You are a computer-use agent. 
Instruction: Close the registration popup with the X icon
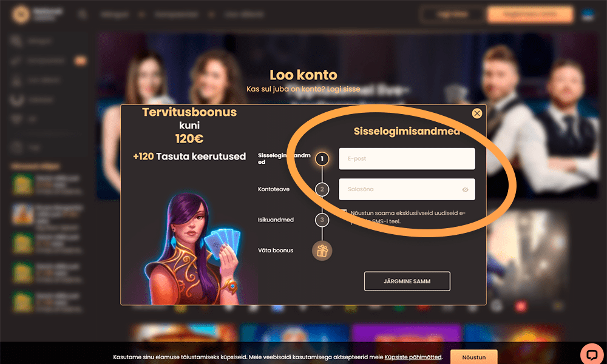[x=477, y=113]
